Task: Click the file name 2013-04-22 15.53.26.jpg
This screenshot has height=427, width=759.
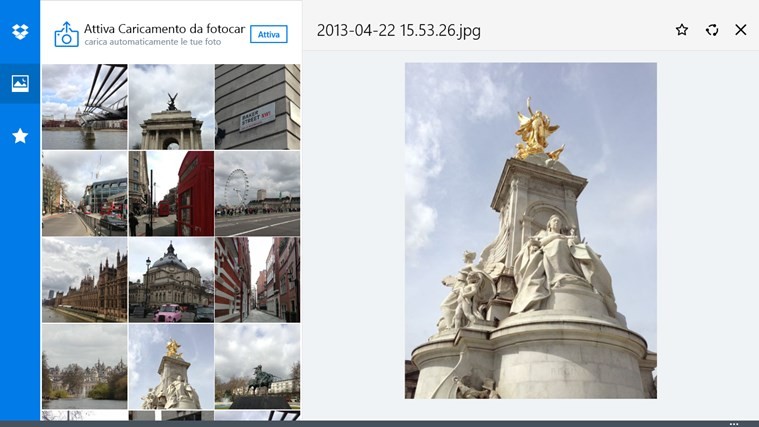Action: click(399, 30)
